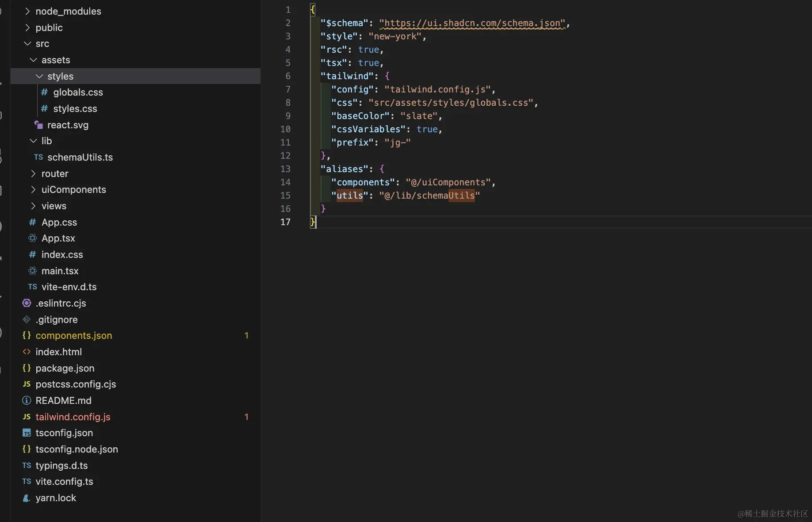This screenshot has height=522, width=812.
Task: Open yarn.lock in the explorer
Action: (56, 498)
